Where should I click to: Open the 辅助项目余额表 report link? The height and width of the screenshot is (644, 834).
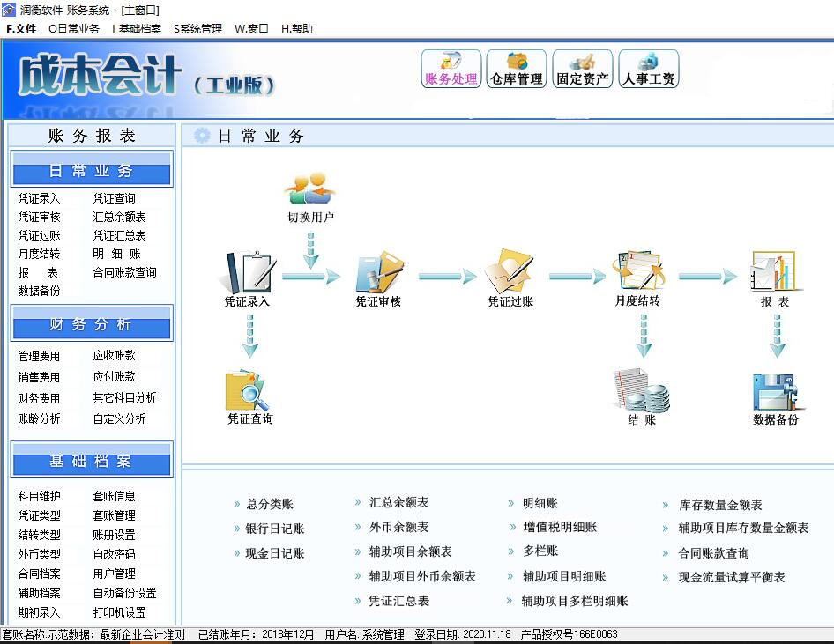(x=411, y=551)
